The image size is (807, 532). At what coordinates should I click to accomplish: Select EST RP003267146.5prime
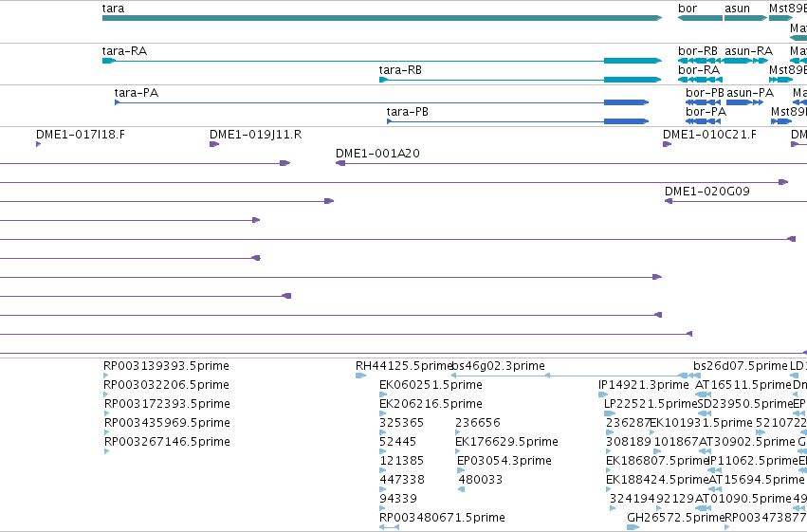point(106,451)
